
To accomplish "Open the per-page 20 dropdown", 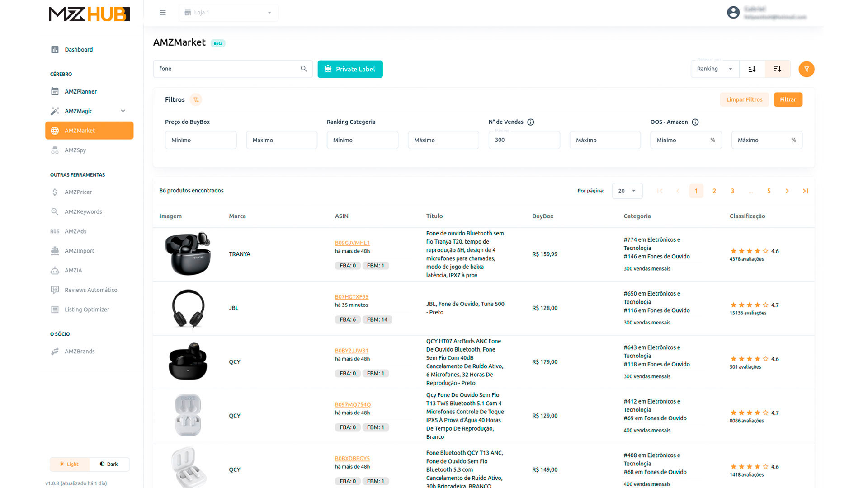I will 627,191.
